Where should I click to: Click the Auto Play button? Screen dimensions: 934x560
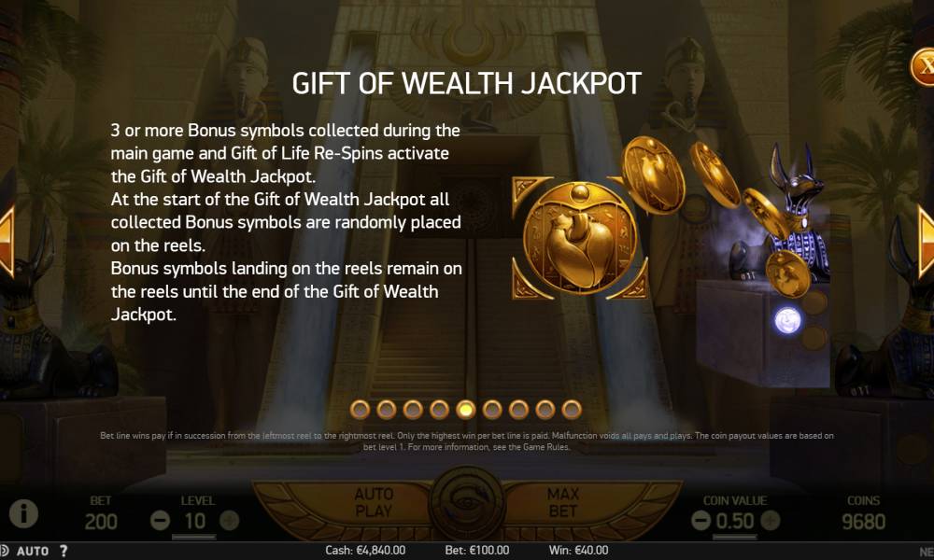pyautogui.click(x=374, y=502)
